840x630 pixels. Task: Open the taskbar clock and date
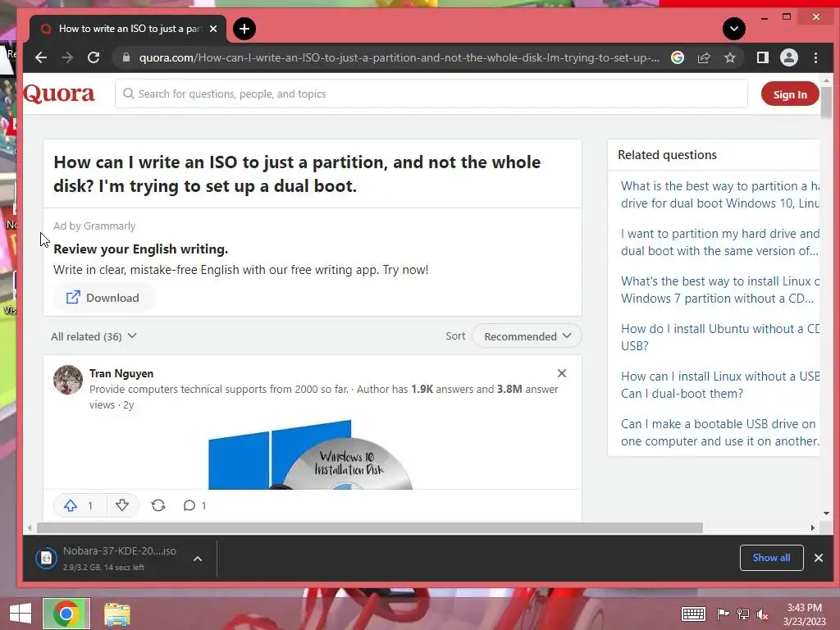coord(805,614)
